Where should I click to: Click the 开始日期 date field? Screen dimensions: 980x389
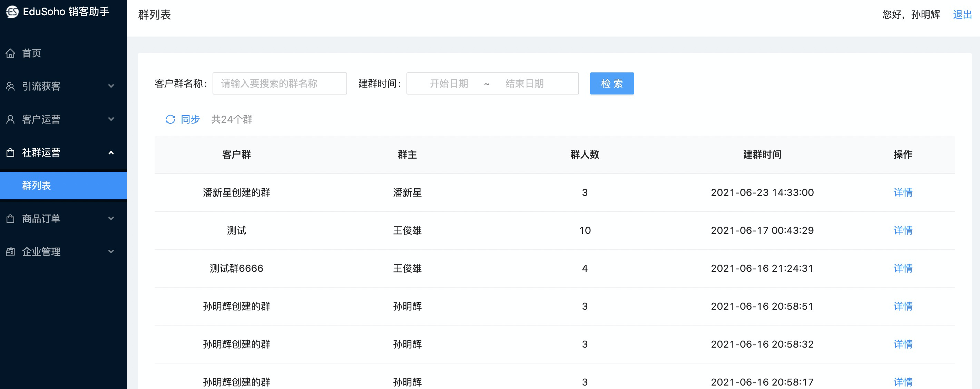449,83
